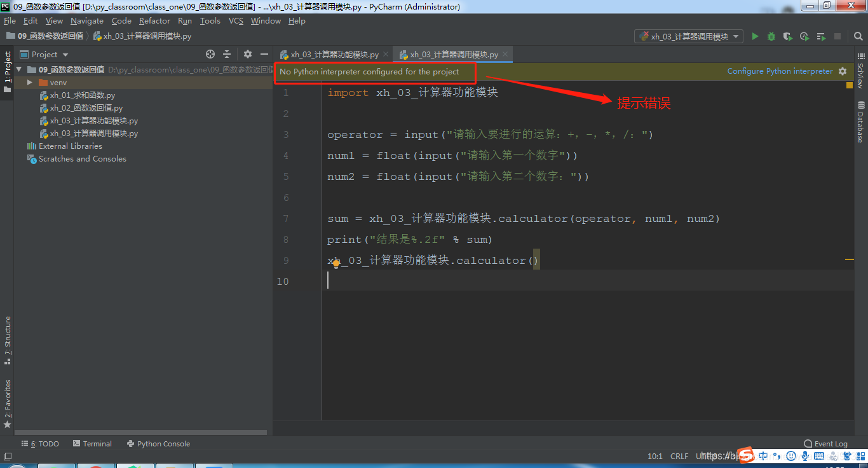868x468 pixels.
Task: Open the Project panel settings gear
Action: (x=247, y=54)
